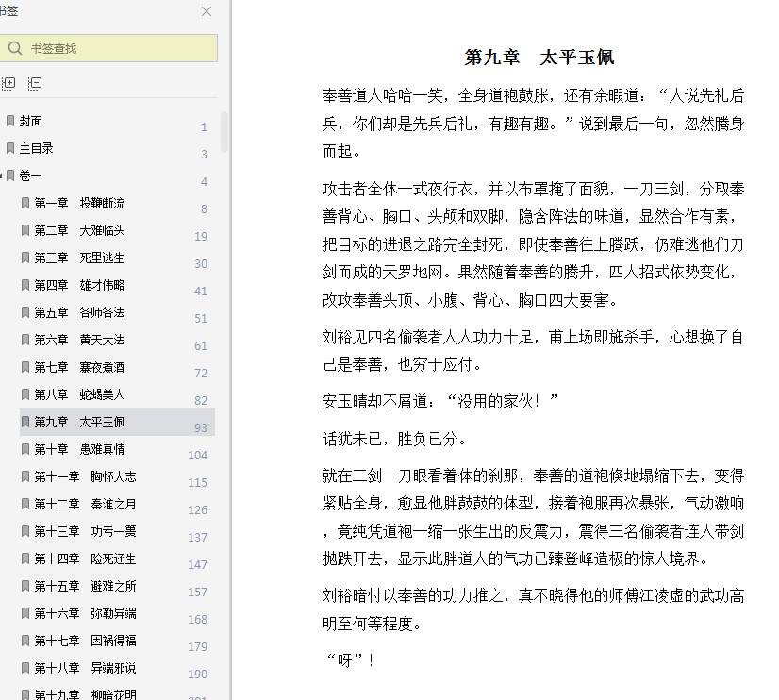Screen dimensions: 779x700
Task: Click the paragraph 安玉晴却不屑道
Action: coord(440,401)
